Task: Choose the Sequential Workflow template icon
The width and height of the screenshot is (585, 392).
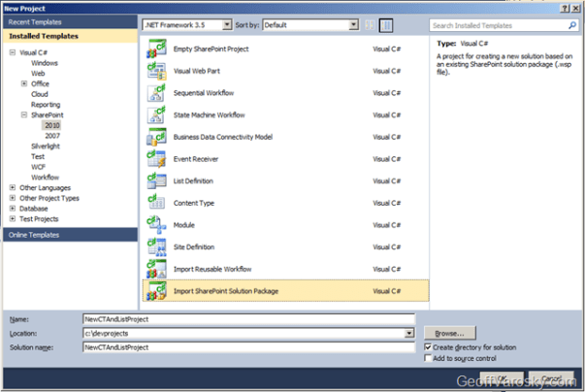Action: click(155, 92)
